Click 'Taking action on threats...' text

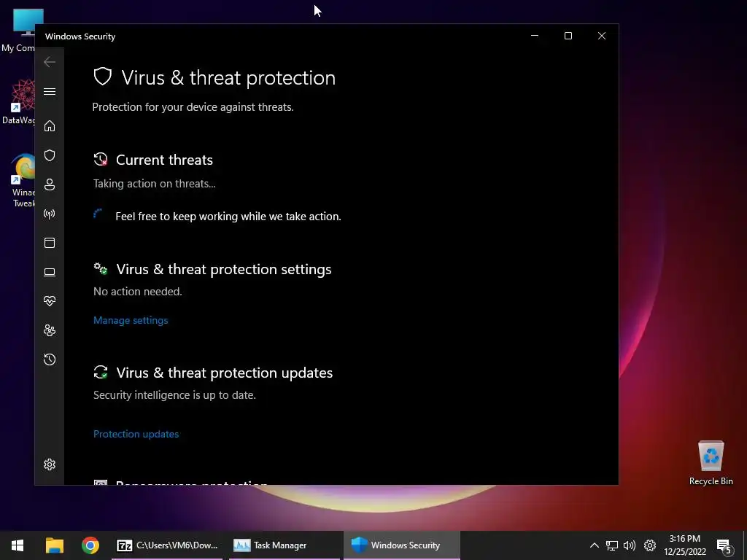[x=155, y=184]
